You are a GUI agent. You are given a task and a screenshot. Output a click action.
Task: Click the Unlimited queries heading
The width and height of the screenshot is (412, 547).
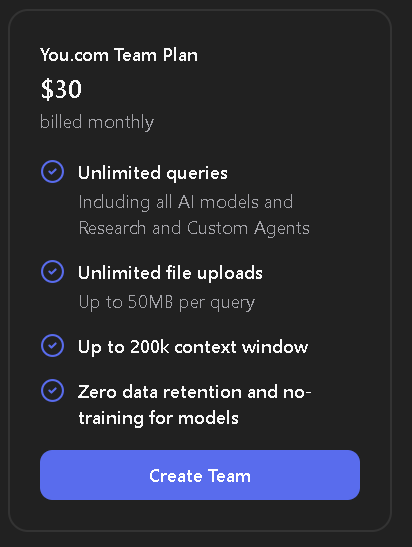click(x=153, y=173)
